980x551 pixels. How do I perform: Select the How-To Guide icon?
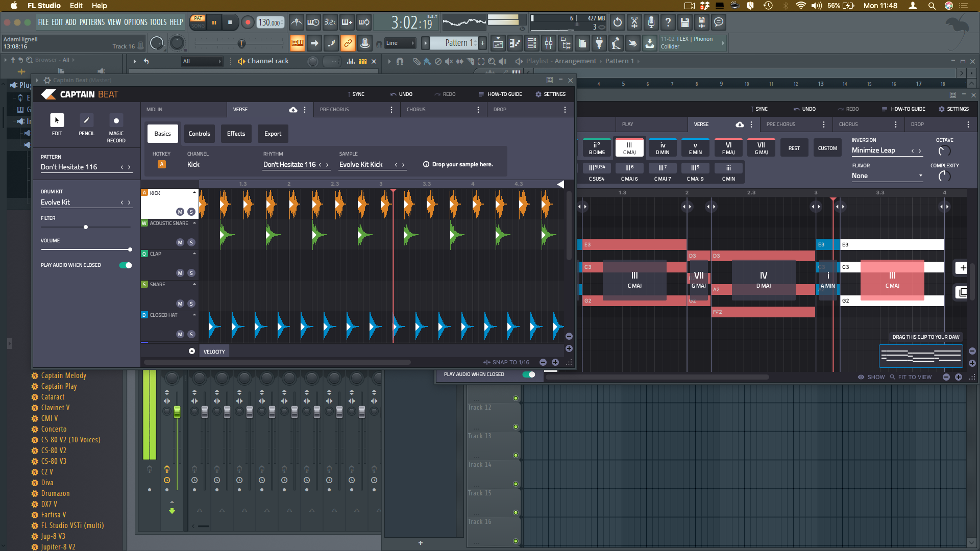[480, 94]
